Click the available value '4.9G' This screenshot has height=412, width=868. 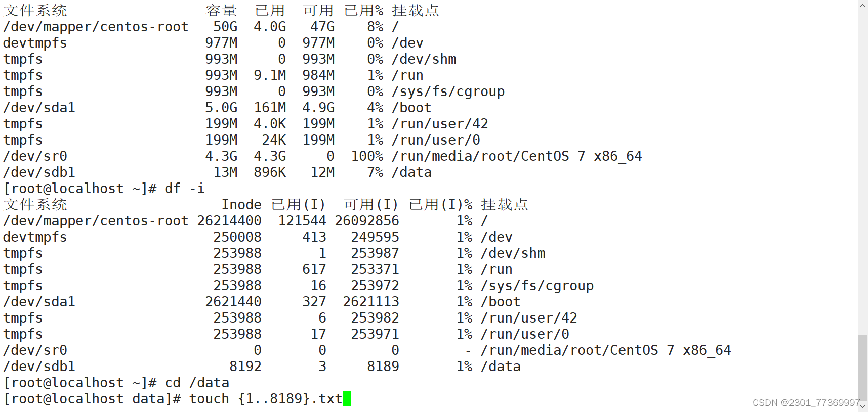[318, 108]
